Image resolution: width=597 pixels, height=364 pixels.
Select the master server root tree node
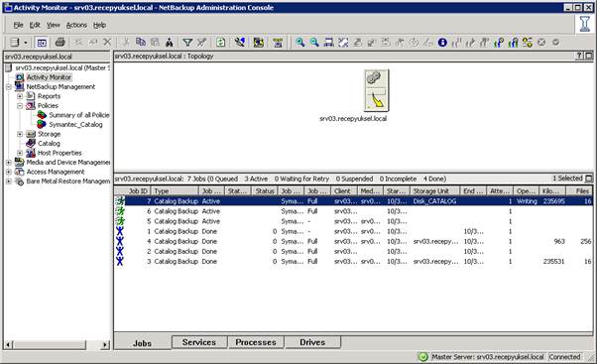tap(62, 67)
